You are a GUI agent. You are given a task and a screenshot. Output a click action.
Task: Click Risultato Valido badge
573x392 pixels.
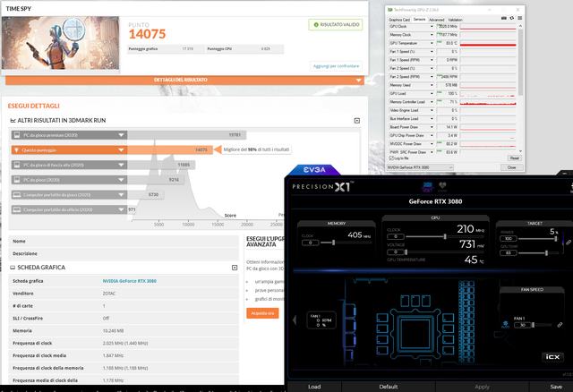click(x=336, y=25)
